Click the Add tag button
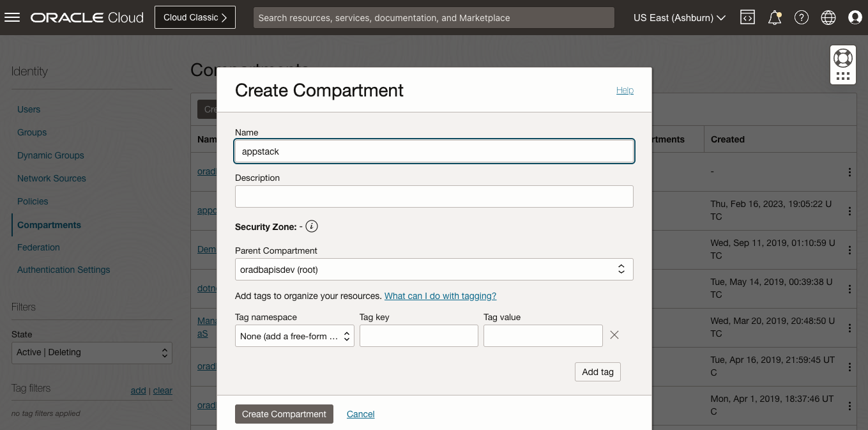The height and width of the screenshot is (430, 868). pos(598,372)
